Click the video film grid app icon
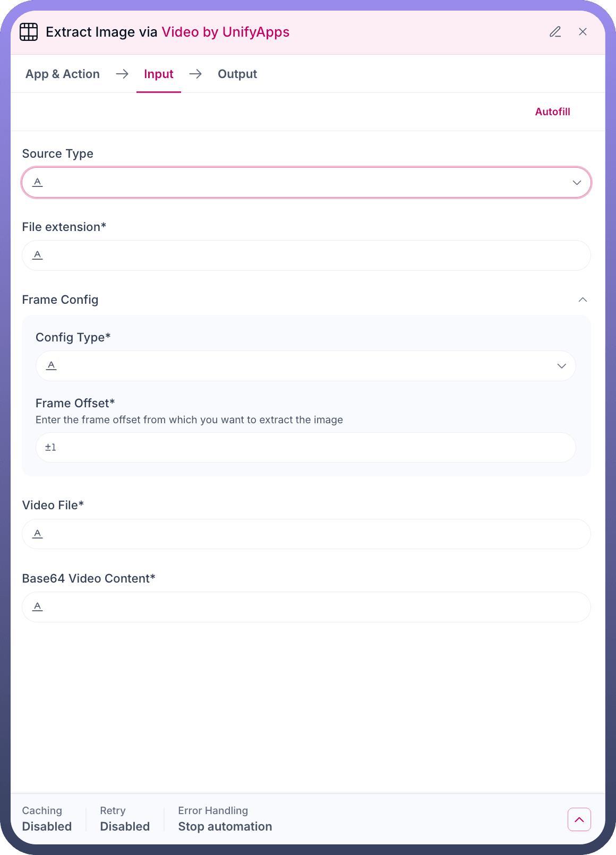The image size is (616, 855). point(29,32)
